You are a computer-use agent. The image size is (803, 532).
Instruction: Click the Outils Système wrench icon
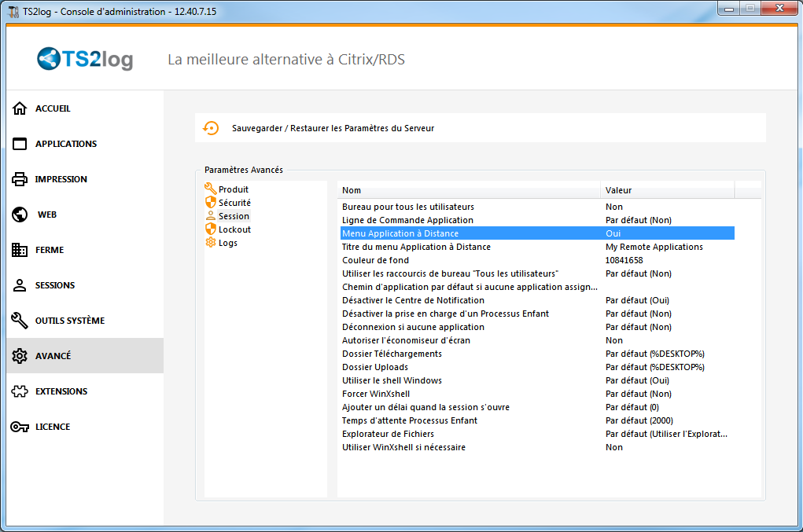click(x=20, y=321)
